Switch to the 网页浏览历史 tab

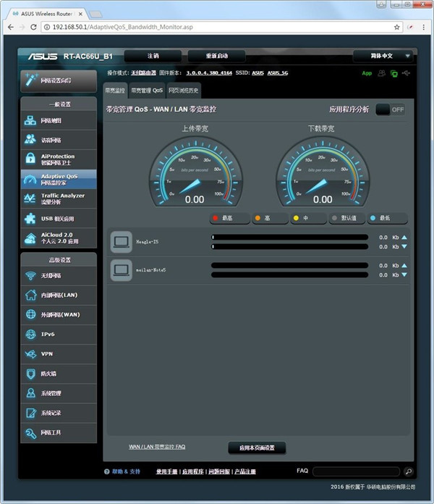pyautogui.click(x=184, y=91)
